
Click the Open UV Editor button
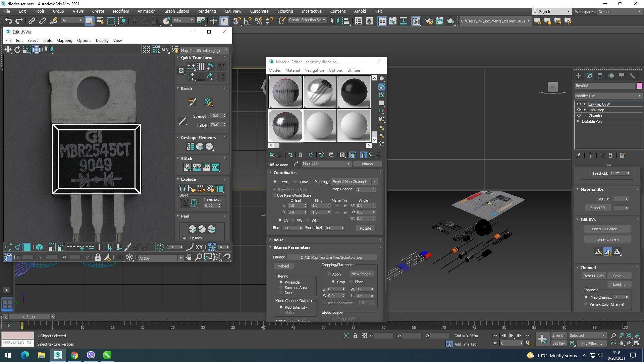[606, 229]
